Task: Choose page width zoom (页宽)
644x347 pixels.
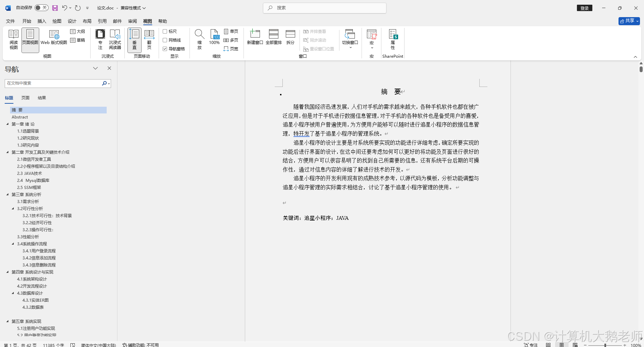Action: tap(231, 49)
